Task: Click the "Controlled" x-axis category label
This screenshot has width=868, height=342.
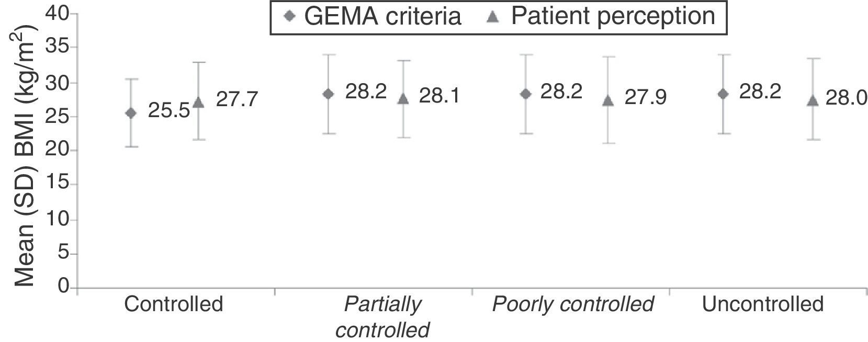Action: point(173,304)
